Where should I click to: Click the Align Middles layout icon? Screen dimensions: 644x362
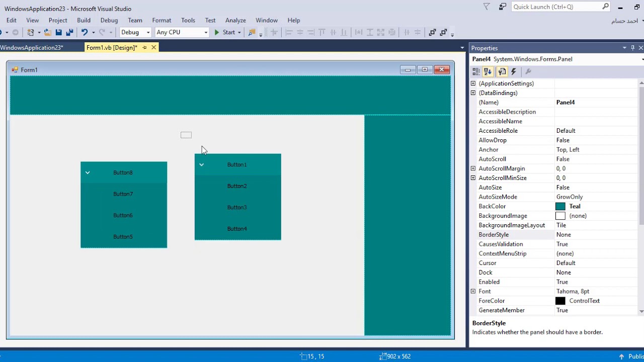[333, 32]
